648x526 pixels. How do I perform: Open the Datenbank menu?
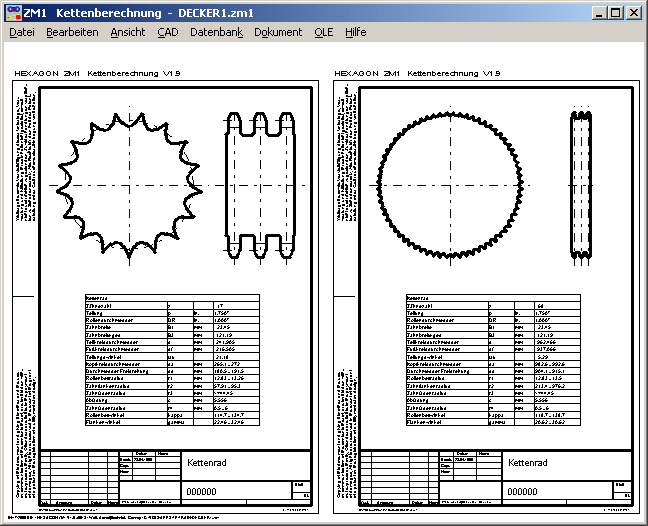coord(216,32)
